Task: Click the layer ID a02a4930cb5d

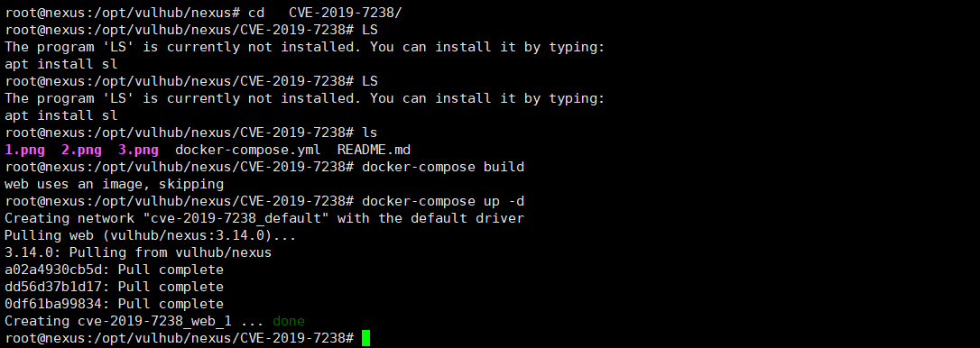Action: click(53, 270)
